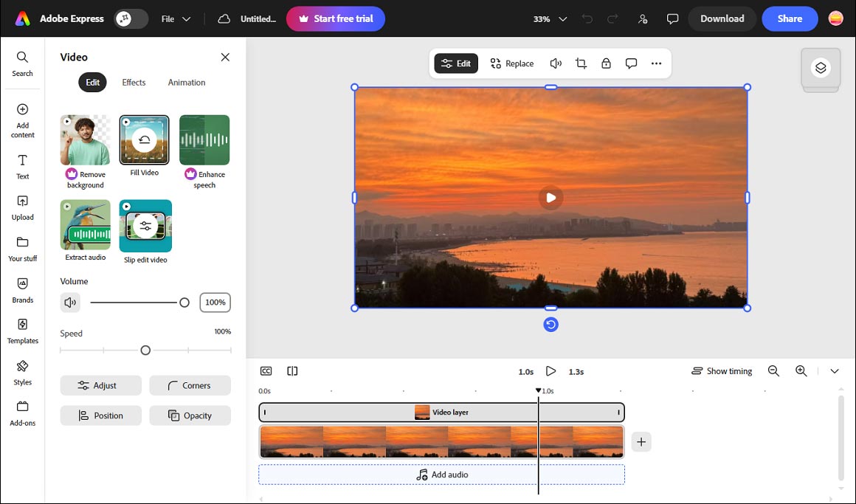Choose the Extract audio option
The image size is (856, 504).
pos(85,230)
